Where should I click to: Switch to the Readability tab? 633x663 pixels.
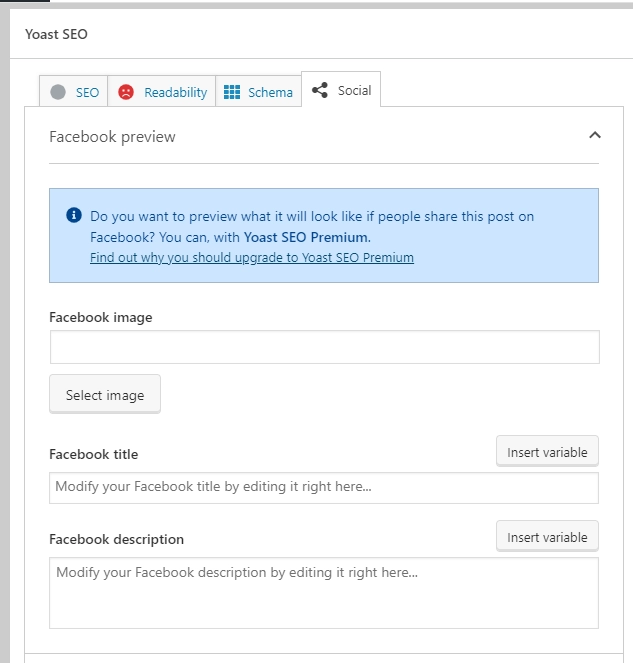(162, 91)
